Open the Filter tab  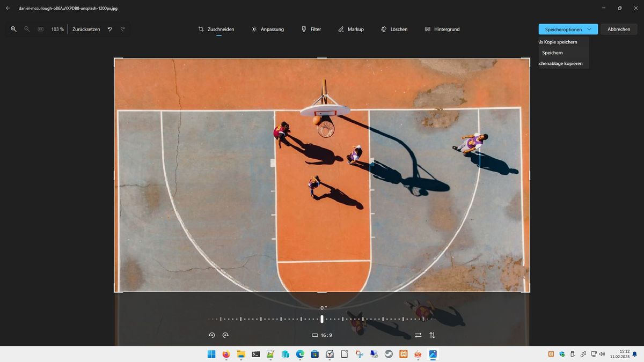pos(311,29)
